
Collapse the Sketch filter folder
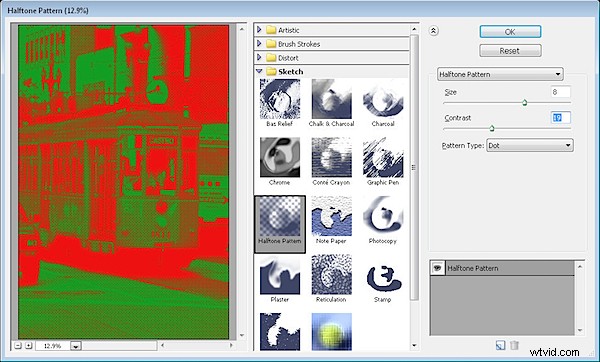[x=259, y=71]
